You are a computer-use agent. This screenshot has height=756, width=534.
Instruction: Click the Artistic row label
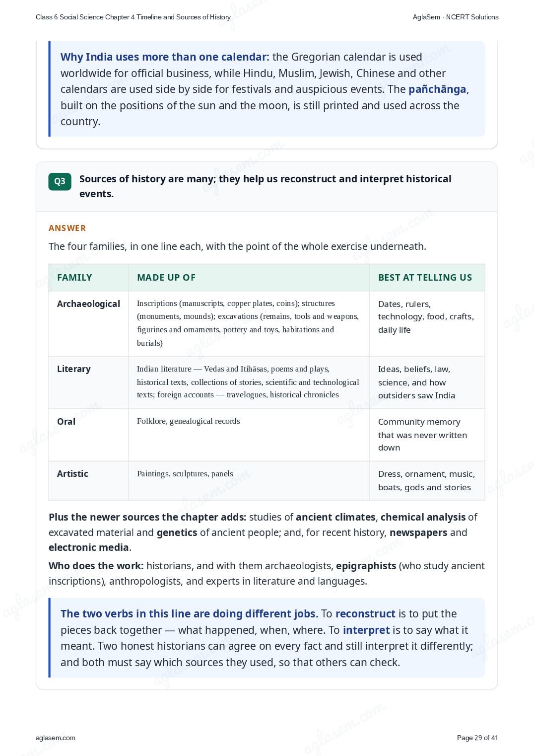click(72, 474)
